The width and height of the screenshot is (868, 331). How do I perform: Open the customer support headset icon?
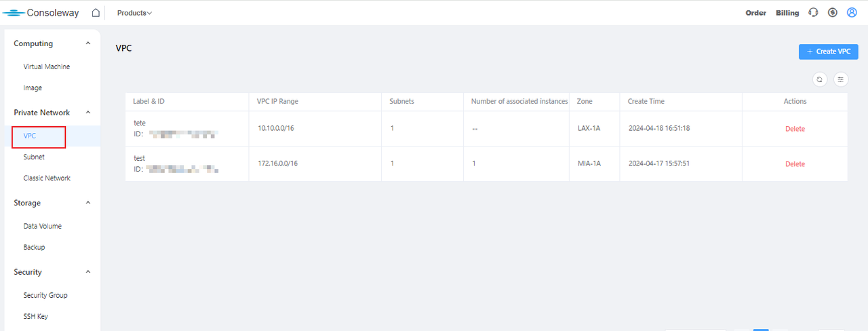(814, 13)
